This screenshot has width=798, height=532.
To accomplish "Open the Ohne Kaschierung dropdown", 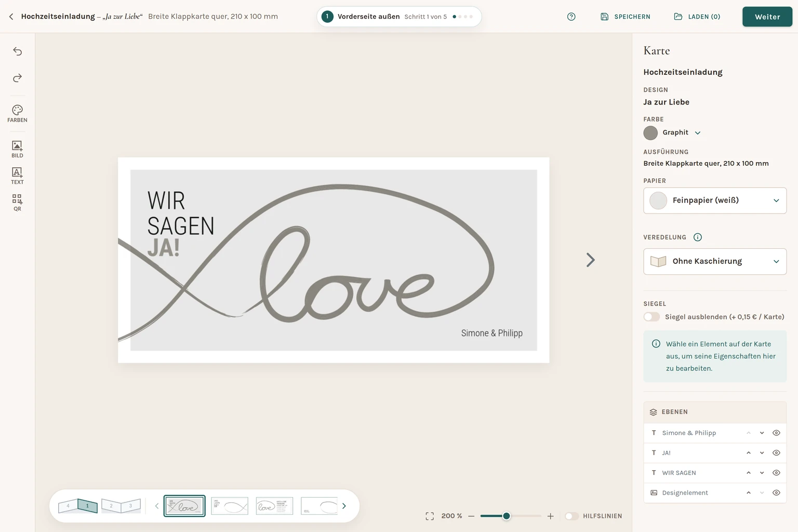I will [x=715, y=261].
